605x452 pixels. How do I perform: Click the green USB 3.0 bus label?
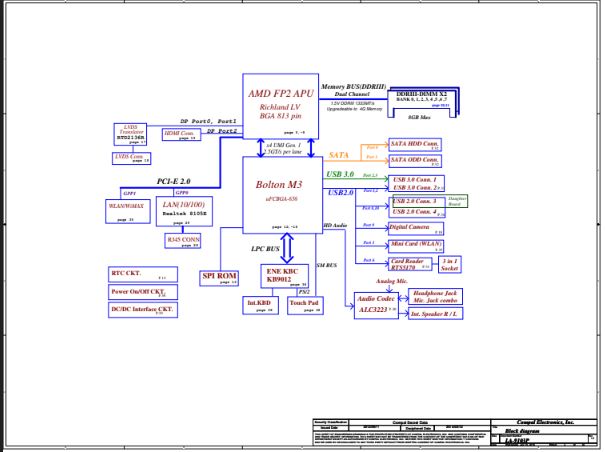340,174
